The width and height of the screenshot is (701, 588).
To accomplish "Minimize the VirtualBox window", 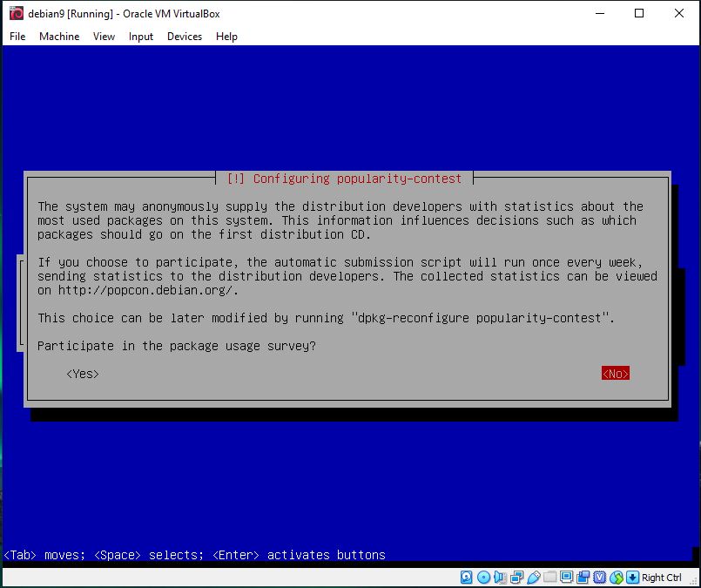I will click(x=600, y=13).
